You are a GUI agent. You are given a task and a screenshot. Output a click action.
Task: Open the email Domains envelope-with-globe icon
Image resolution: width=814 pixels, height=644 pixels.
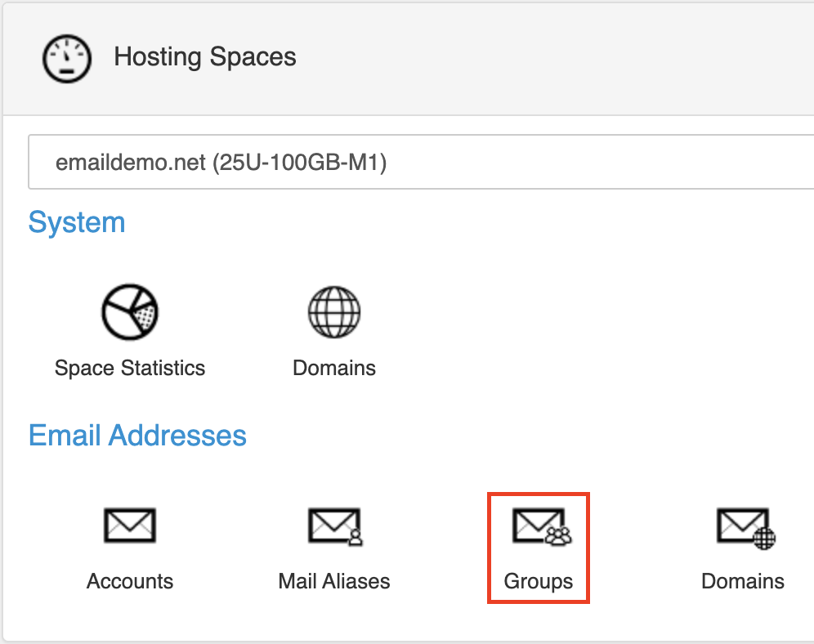coord(746,528)
